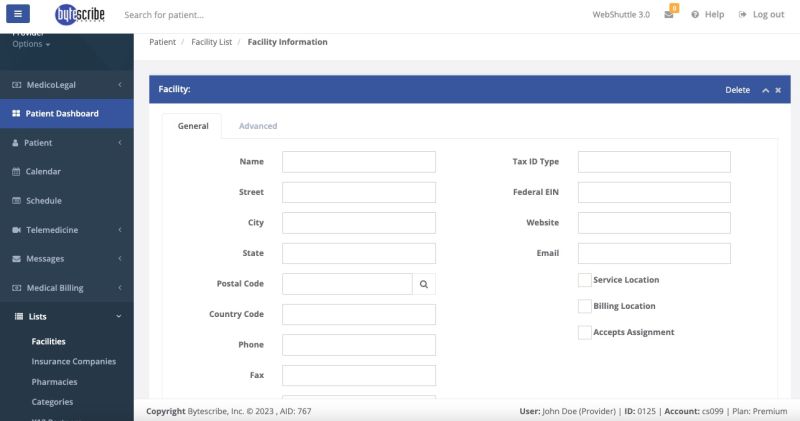Click the Facility List breadcrumb link
The width and height of the screenshot is (800, 421).
coord(211,42)
